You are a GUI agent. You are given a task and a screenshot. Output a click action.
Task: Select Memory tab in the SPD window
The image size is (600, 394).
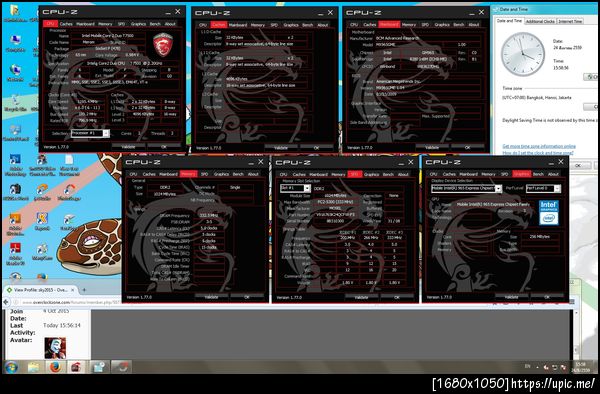pos(338,174)
